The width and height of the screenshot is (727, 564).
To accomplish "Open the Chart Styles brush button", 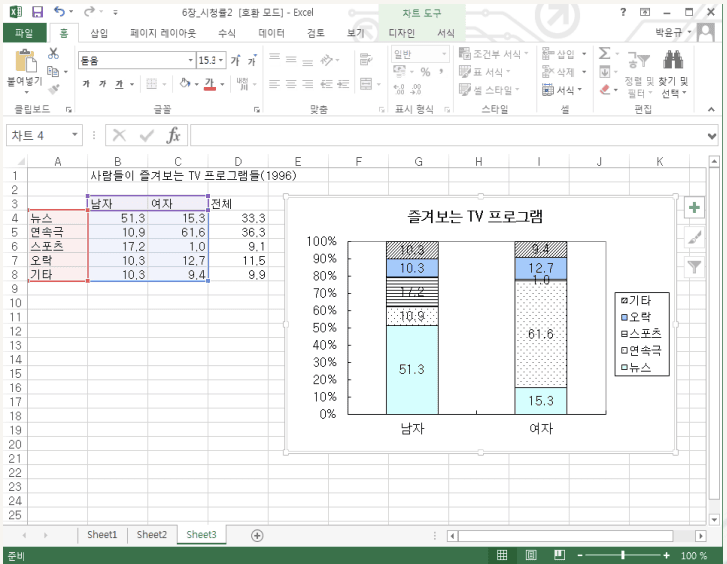I will 694,237.
